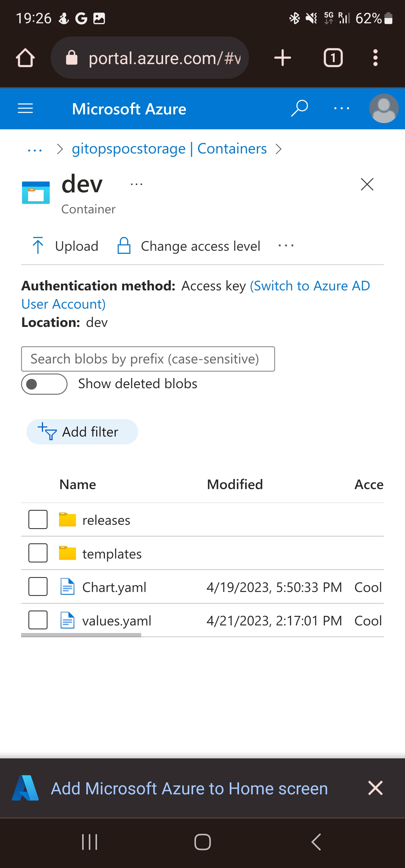Image resolution: width=405 pixels, height=868 pixels.
Task: Check the box beside Chart.yaml
Action: tap(38, 587)
